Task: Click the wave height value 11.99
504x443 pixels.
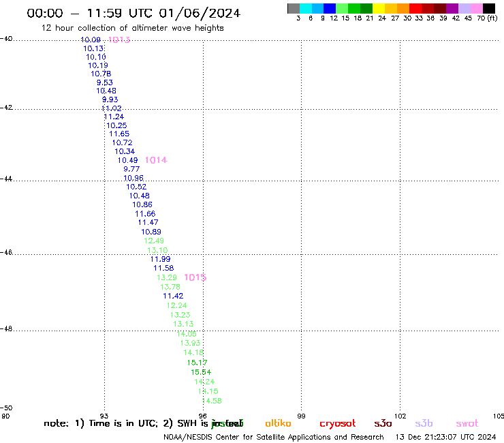Action: pyautogui.click(x=160, y=259)
